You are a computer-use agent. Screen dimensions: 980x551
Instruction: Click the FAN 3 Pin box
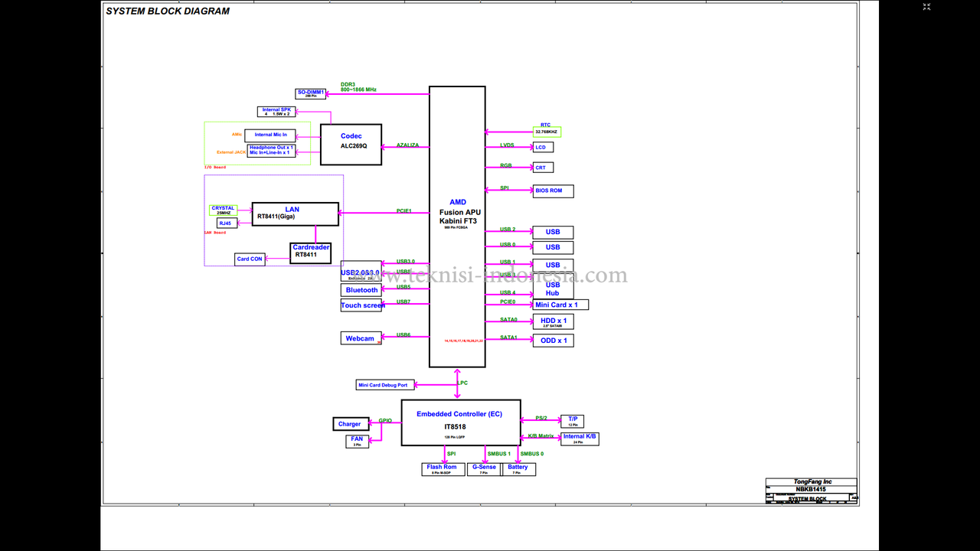(358, 441)
